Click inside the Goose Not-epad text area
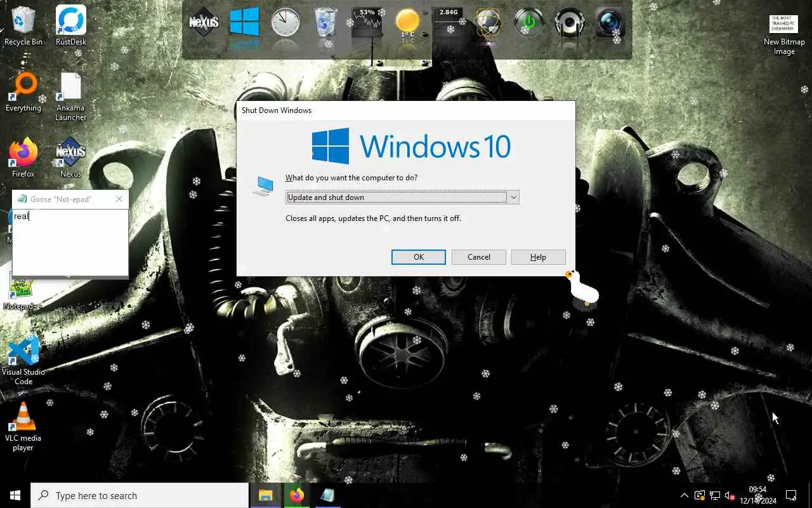 coord(70,241)
